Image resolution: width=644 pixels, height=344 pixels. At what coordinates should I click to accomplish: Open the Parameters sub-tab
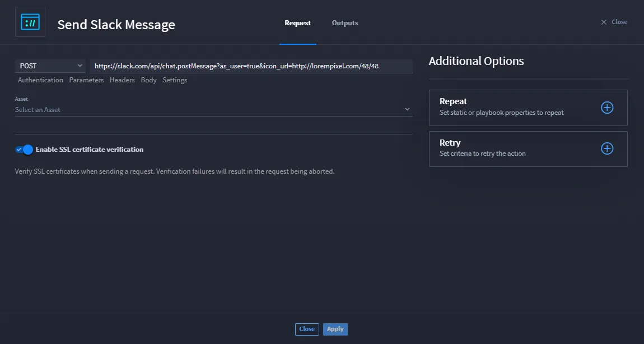click(x=86, y=80)
